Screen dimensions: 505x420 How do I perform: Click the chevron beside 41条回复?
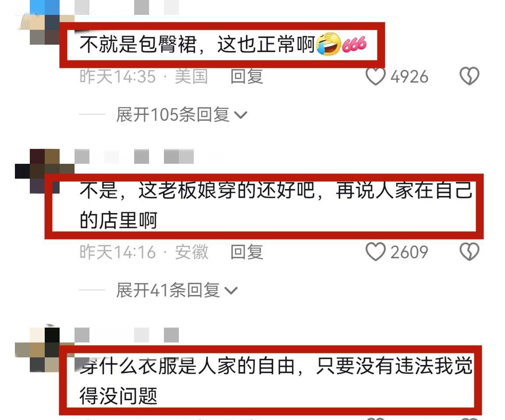231,291
